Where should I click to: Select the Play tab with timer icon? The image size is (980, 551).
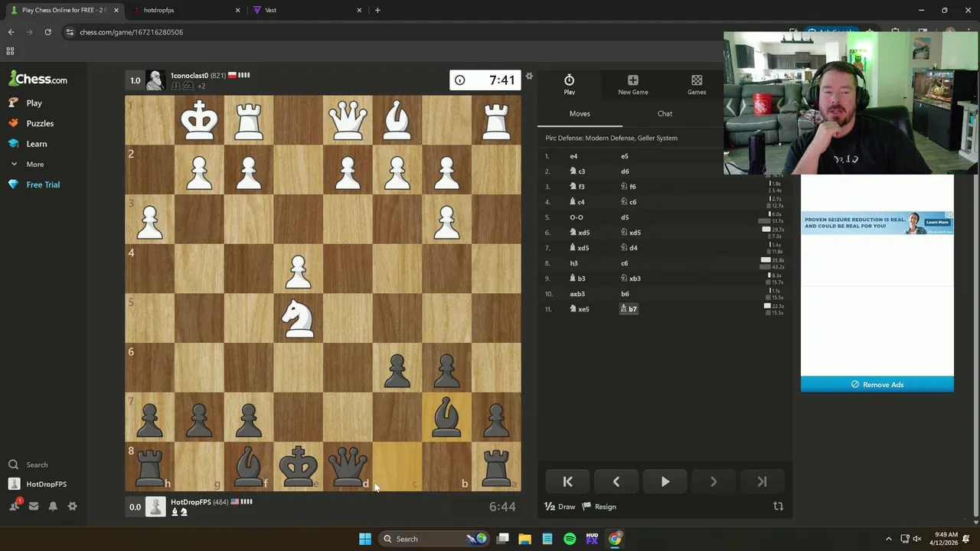tap(569, 85)
